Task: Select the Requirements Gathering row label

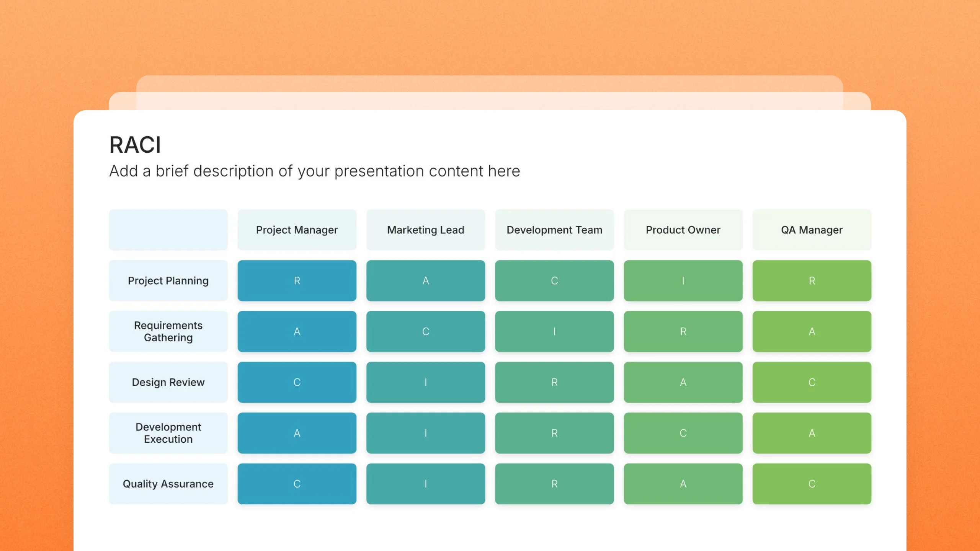Action: tap(168, 331)
